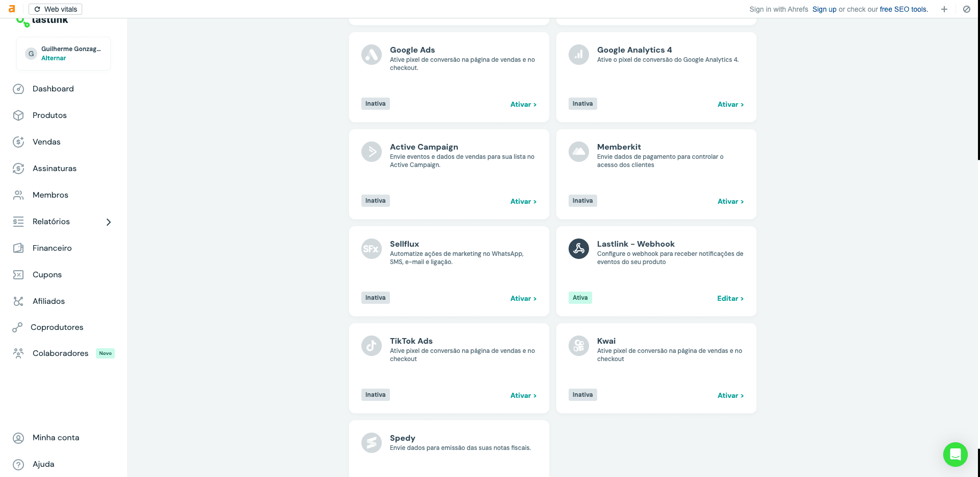Select the Relatórios label
This screenshot has height=477, width=980.
pyautogui.click(x=51, y=222)
